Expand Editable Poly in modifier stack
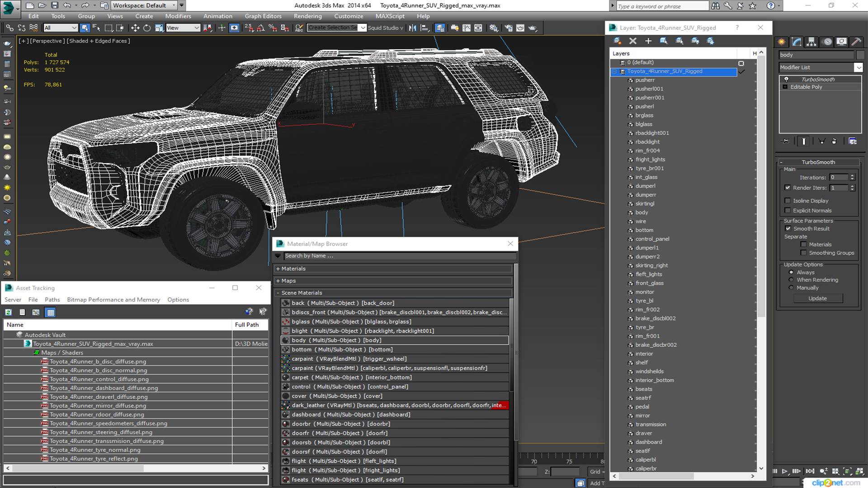 tap(785, 87)
